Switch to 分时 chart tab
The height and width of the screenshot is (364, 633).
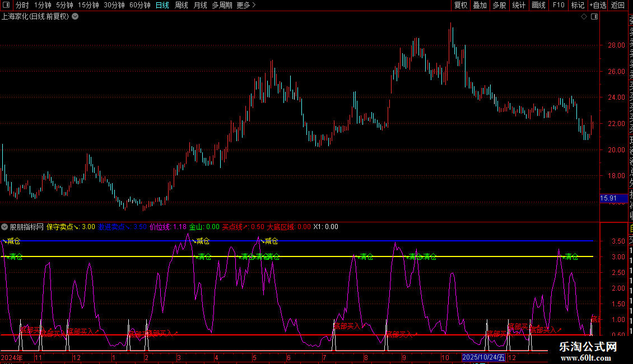[22, 5]
